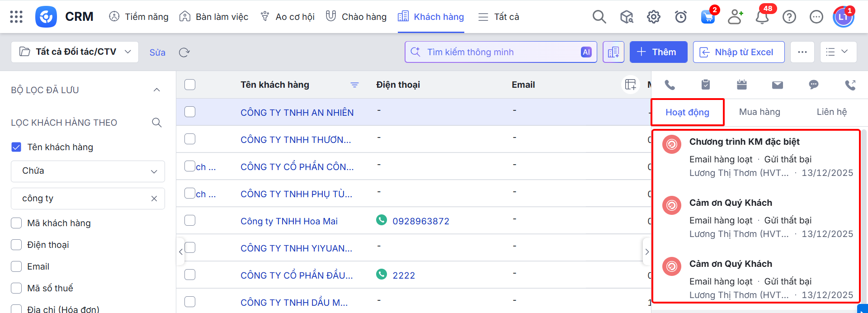Open the apps grid launcher
Viewport: 868px width, 313px height.
tap(16, 17)
